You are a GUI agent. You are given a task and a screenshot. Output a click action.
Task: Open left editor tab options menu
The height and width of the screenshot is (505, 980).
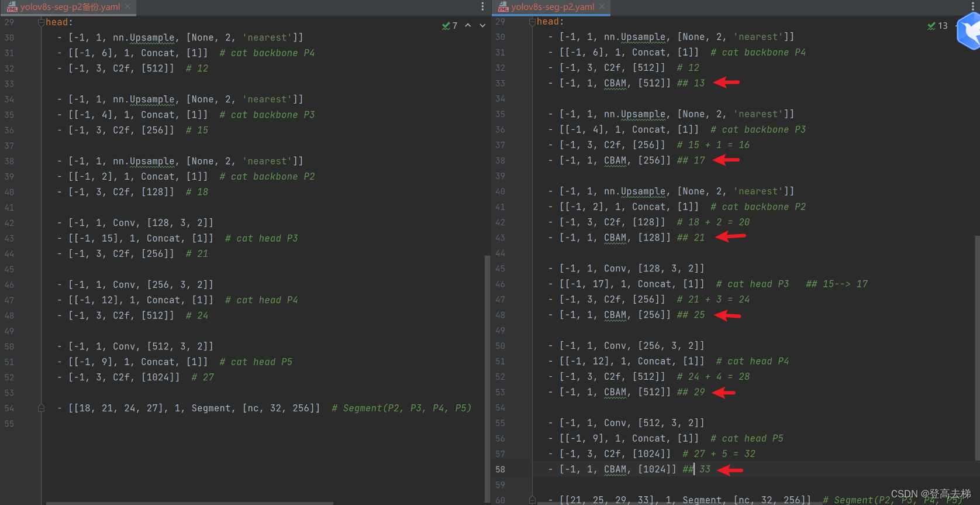point(482,6)
